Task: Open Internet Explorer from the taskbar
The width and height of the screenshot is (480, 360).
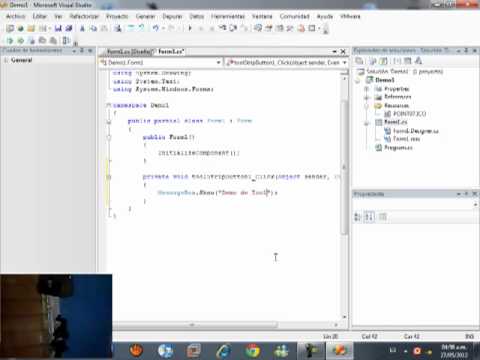Action: [223, 351]
